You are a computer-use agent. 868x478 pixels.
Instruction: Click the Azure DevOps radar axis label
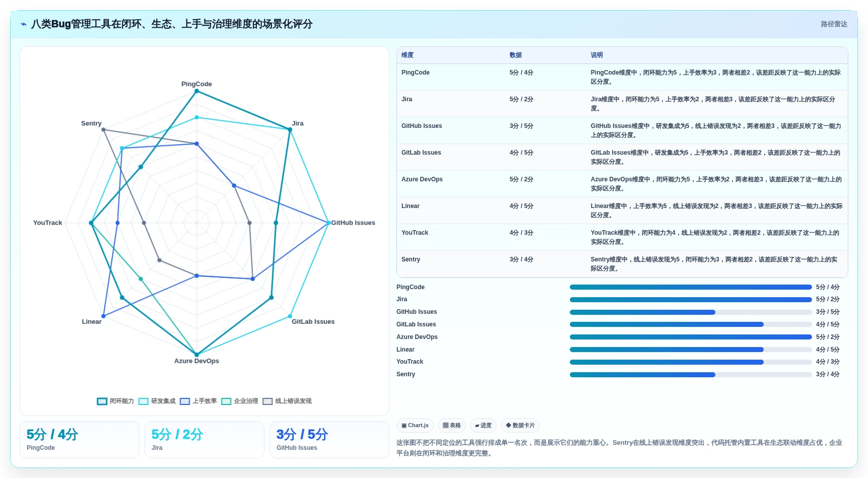tap(196, 361)
